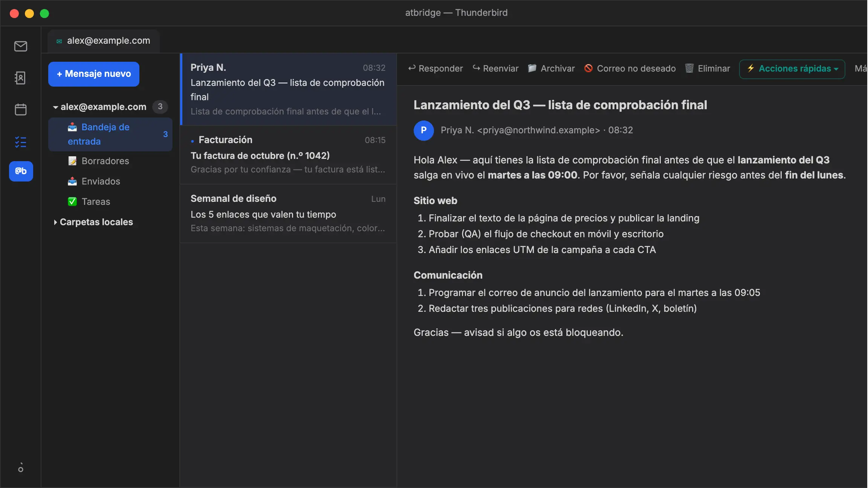The image size is (868, 488).
Task: Expand the Carpetas locales folder
Action: (55, 222)
